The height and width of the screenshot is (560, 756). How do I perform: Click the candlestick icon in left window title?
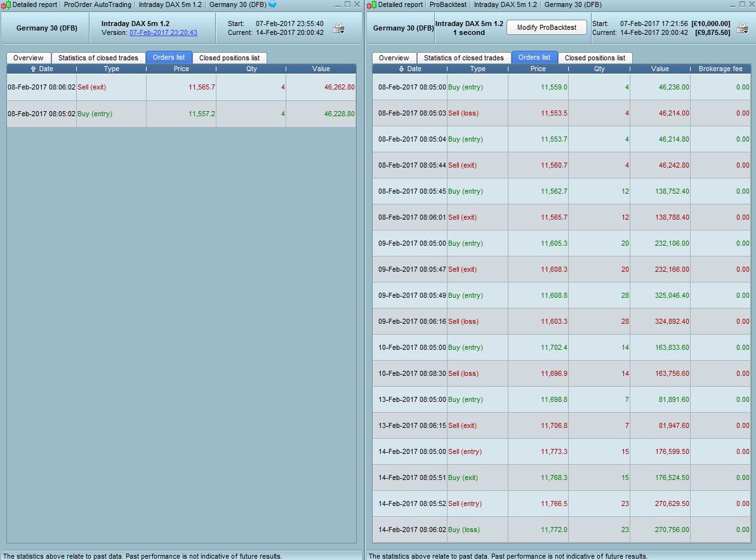[6, 5]
